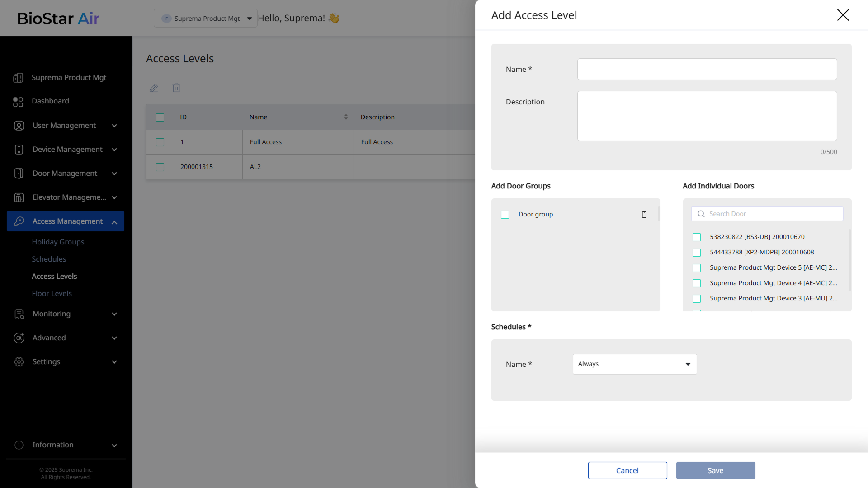Open the Schedules submenu item

(49, 259)
